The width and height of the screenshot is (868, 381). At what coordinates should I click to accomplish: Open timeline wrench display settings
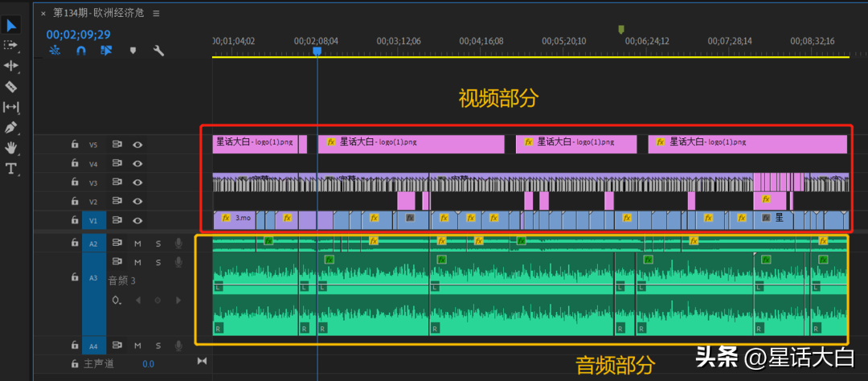158,51
